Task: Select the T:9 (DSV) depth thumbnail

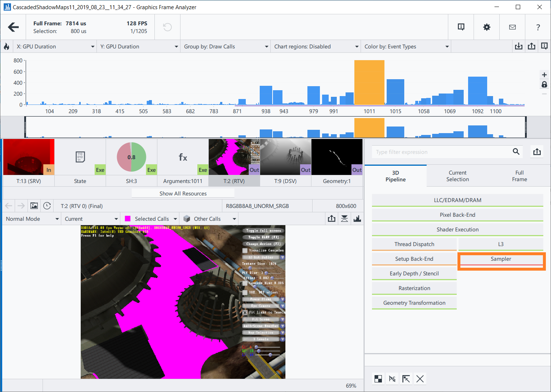Action: point(285,162)
